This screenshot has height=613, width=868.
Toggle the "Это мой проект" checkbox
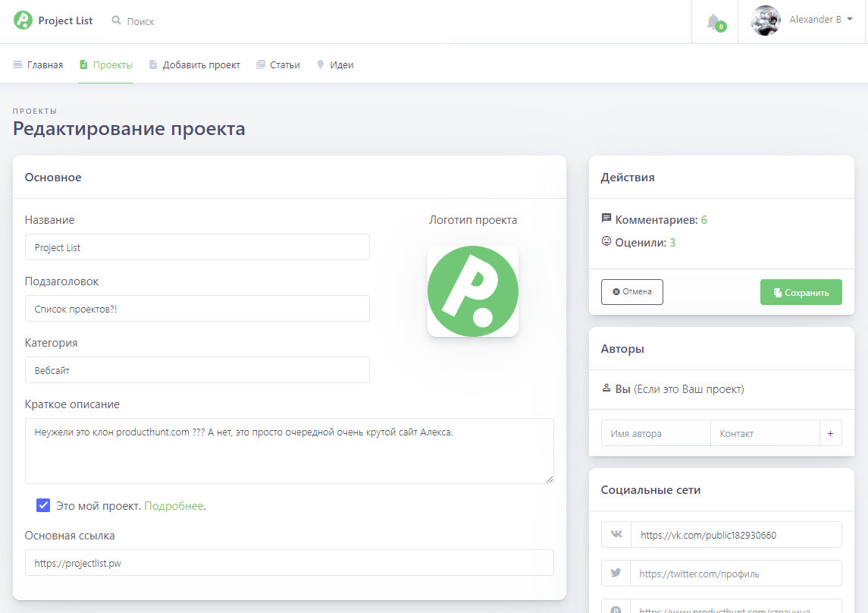pos(43,505)
